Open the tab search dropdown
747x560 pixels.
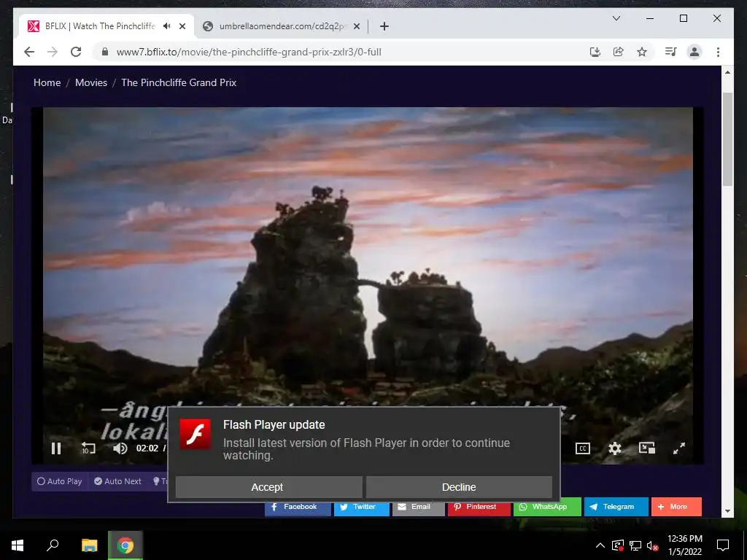tap(616, 18)
